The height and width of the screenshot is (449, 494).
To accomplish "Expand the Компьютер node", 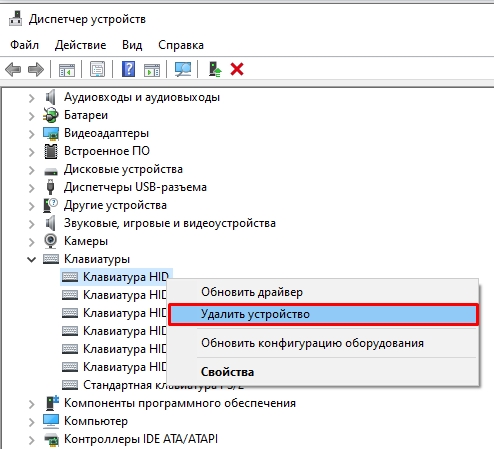I will [x=32, y=422].
